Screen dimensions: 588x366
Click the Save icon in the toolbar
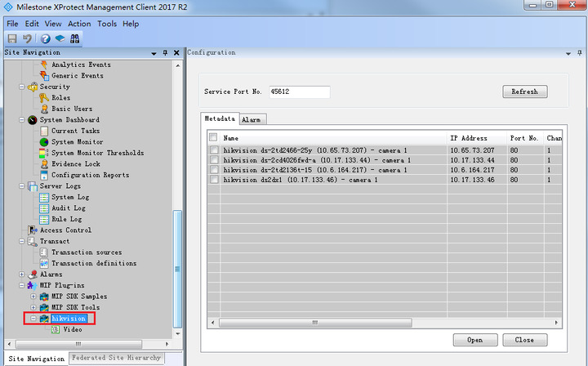tap(12, 38)
